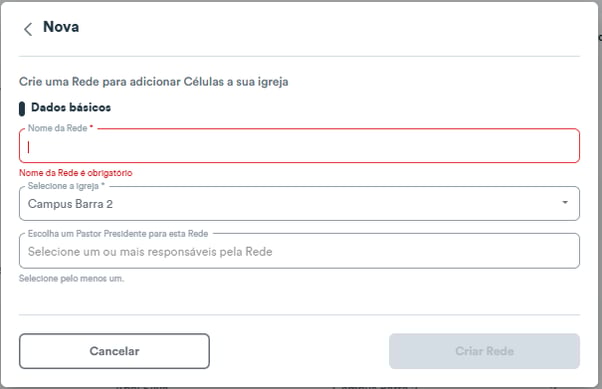The height and width of the screenshot is (389, 602).
Task: Focus the Nome da Rede text field
Action: coord(299,146)
